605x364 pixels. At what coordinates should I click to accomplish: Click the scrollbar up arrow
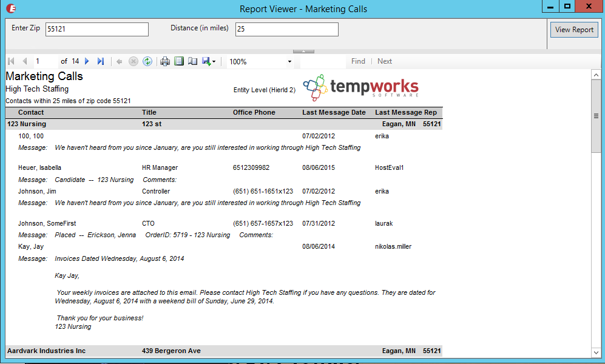click(596, 75)
